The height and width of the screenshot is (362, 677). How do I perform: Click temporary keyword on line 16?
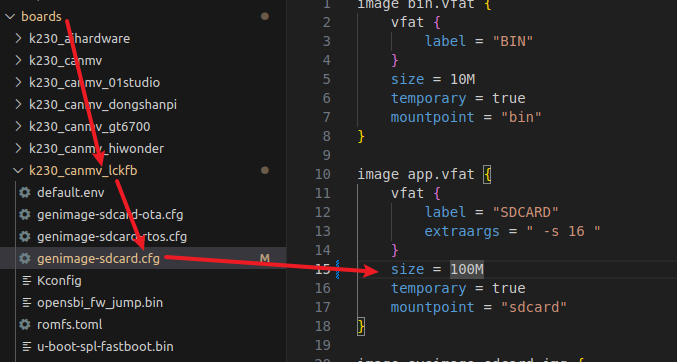[x=429, y=288]
